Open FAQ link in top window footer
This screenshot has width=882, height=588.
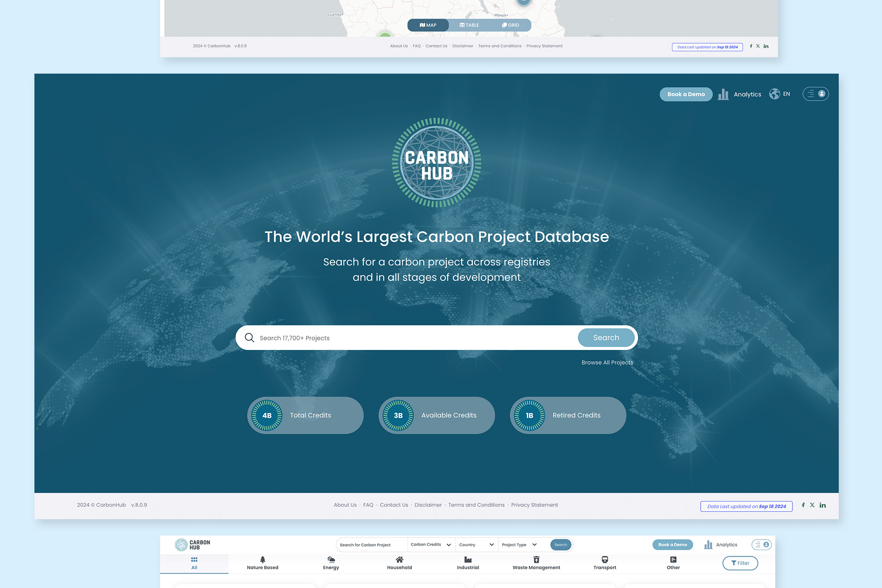tap(417, 46)
